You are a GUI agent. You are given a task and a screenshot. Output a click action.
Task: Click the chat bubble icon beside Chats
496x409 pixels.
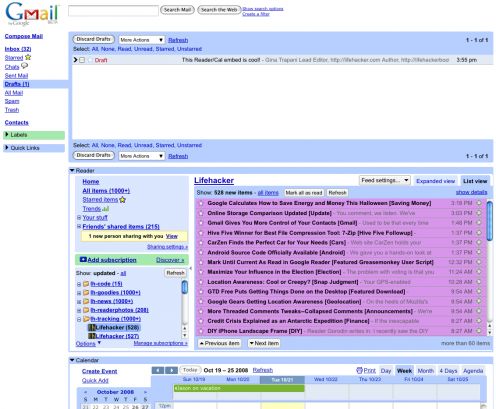tap(24, 66)
